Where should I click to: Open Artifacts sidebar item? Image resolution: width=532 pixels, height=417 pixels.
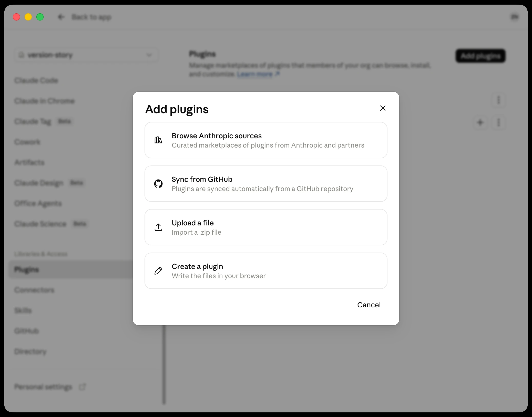29,162
